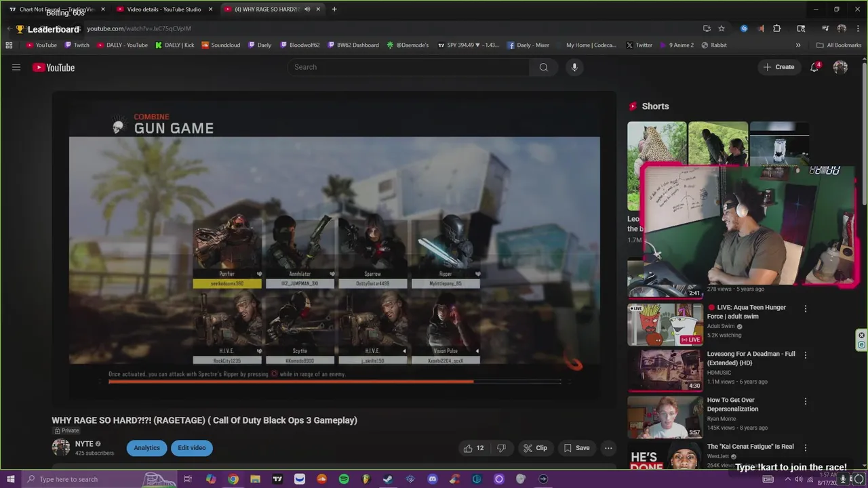
Task: Open more actions ellipsis under video
Action: click(608, 448)
